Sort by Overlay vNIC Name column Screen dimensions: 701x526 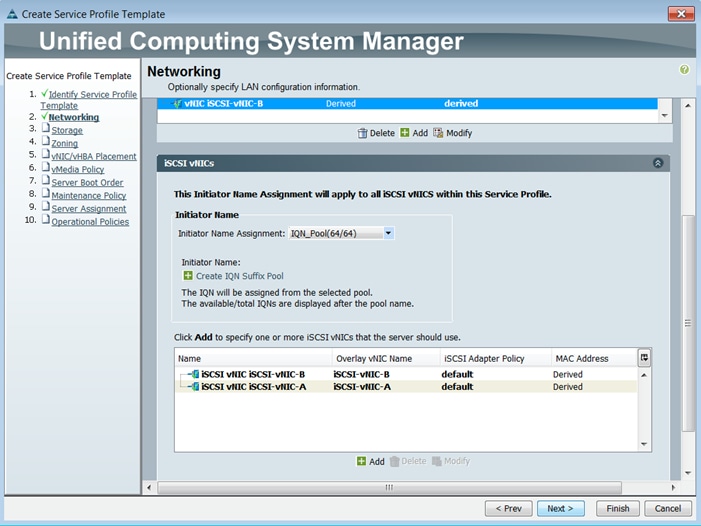coord(386,358)
